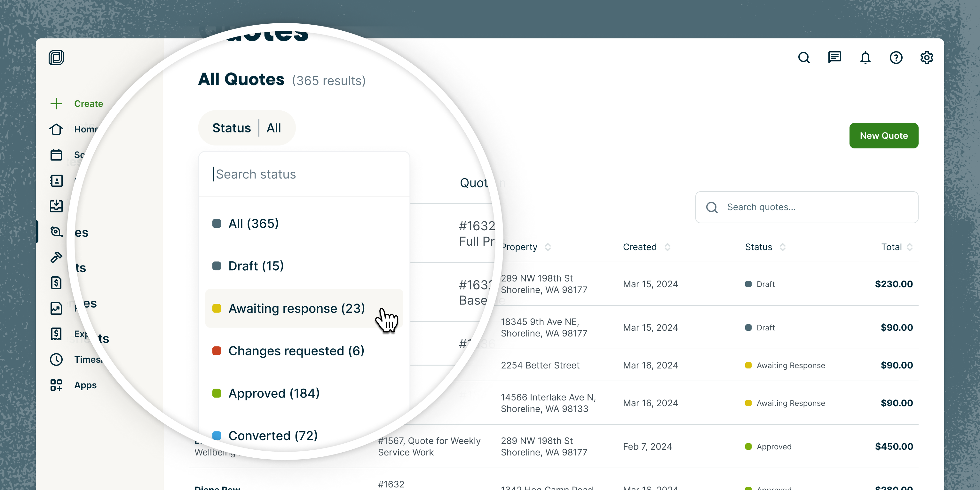980x490 pixels.
Task: Open the settings gear icon
Action: click(927, 58)
